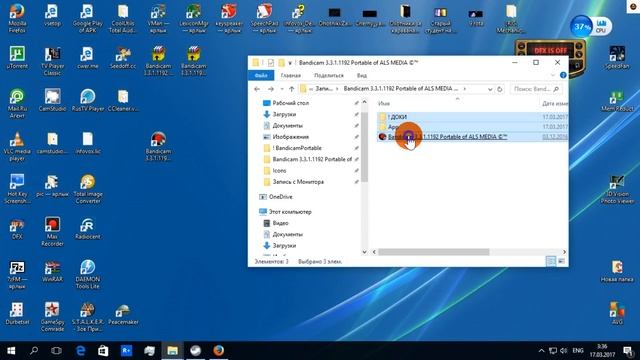The height and width of the screenshot is (360, 640).
Task: Select the Seedoff.cc desktop shortcut
Action: [123, 58]
